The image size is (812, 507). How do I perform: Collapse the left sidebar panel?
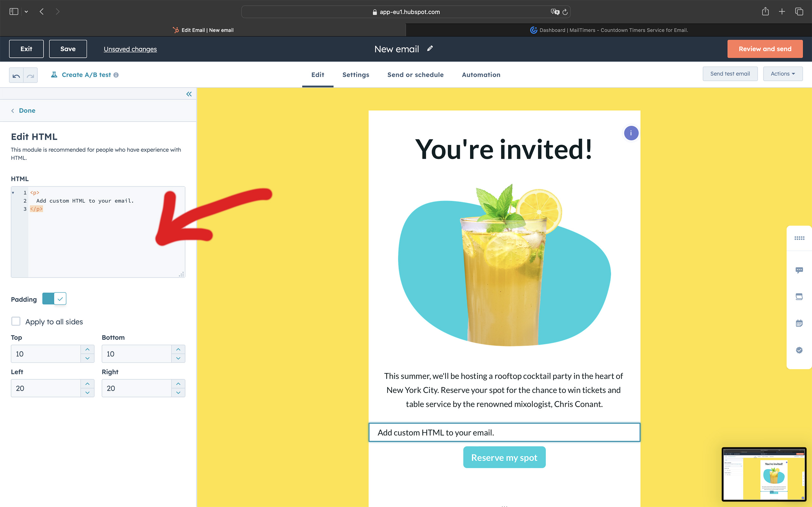pos(189,94)
